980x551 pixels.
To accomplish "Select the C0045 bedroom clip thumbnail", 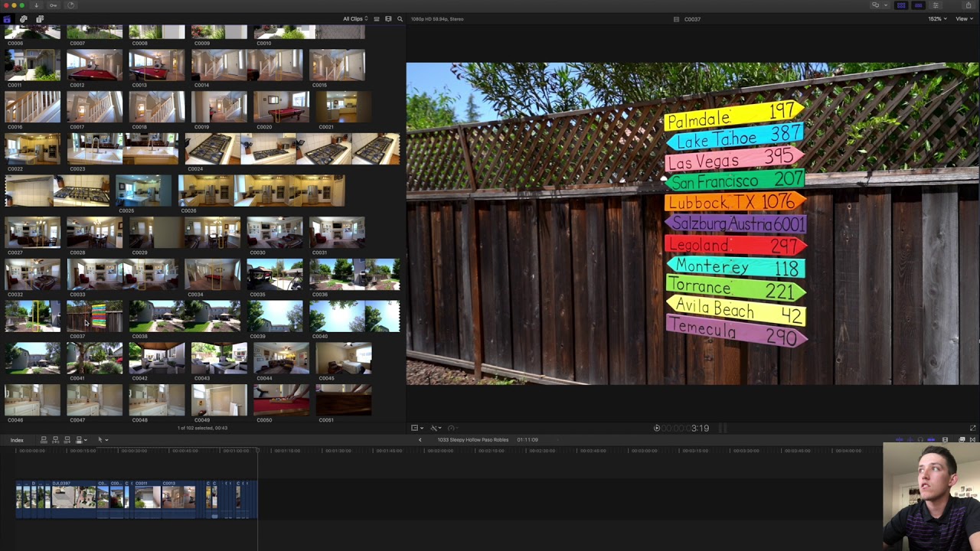I will [x=344, y=358].
